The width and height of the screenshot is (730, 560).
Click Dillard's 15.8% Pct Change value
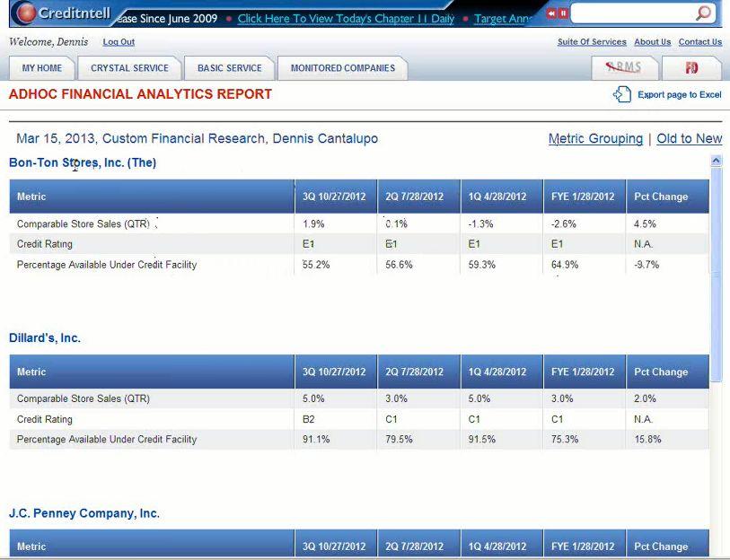[647, 439]
